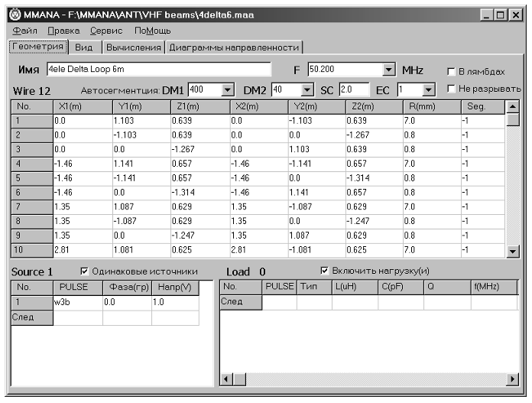Open the frequency F dropdown
Viewport: 532px width, 403px height.
(x=388, y=70)
